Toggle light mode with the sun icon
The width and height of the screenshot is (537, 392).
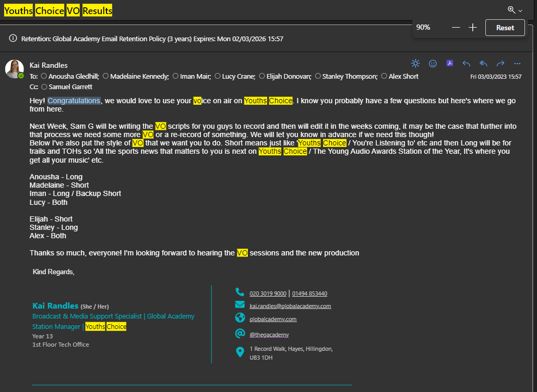pyautogui.click(x=415, y=64)
